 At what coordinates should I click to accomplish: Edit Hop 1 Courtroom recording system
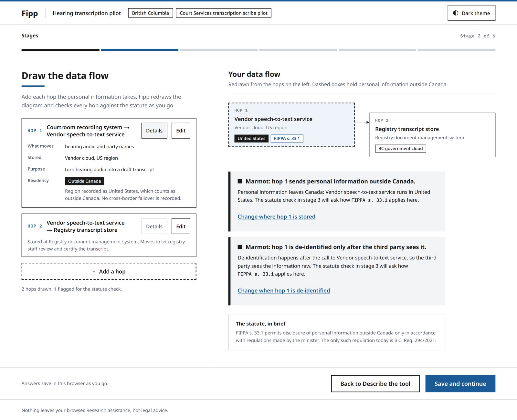click(x=181, y=131)
